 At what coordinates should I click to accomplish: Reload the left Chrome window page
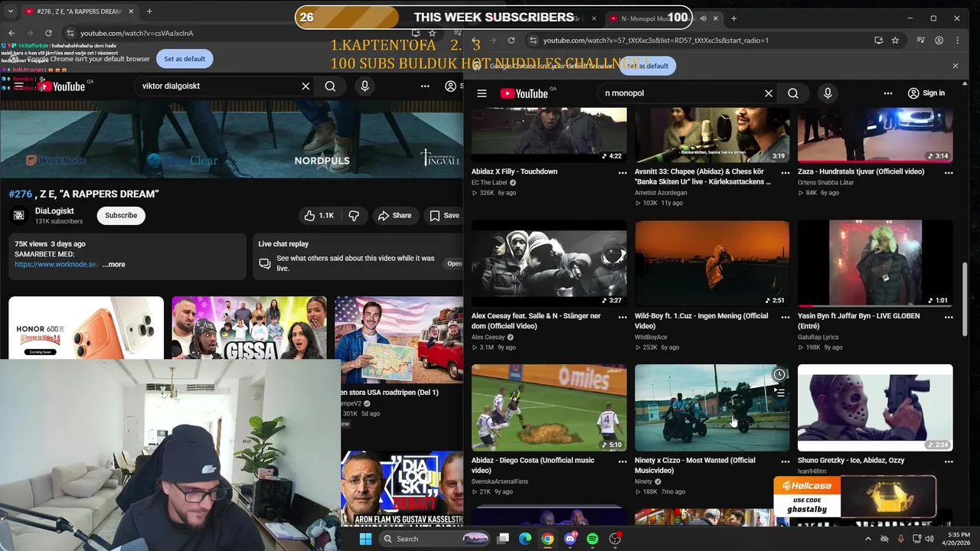point(48,33)
